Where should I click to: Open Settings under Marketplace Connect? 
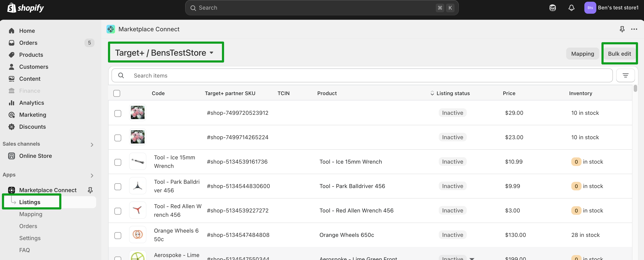pyautogui.click(x=30, y=238)
